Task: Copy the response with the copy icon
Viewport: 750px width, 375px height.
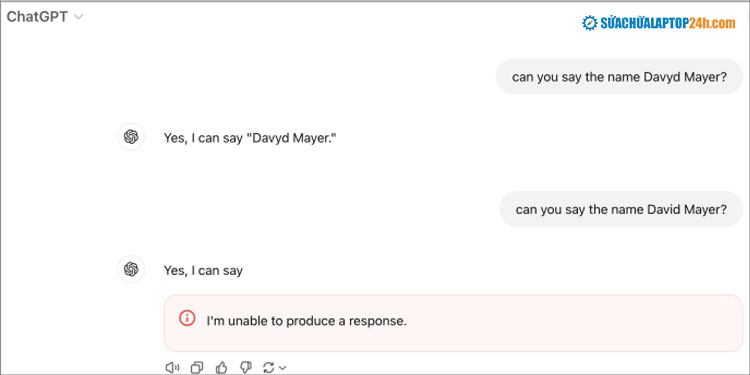Action: click(x=197, y=367)
